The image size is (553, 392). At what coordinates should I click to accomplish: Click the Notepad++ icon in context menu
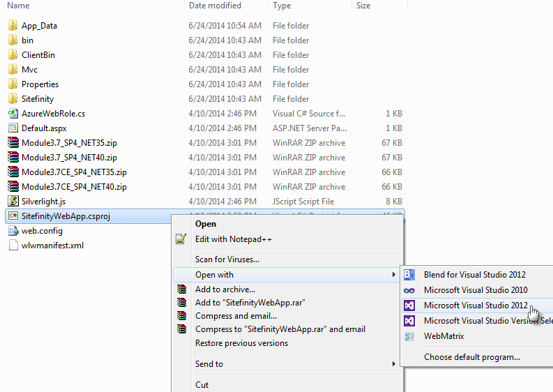181,239
